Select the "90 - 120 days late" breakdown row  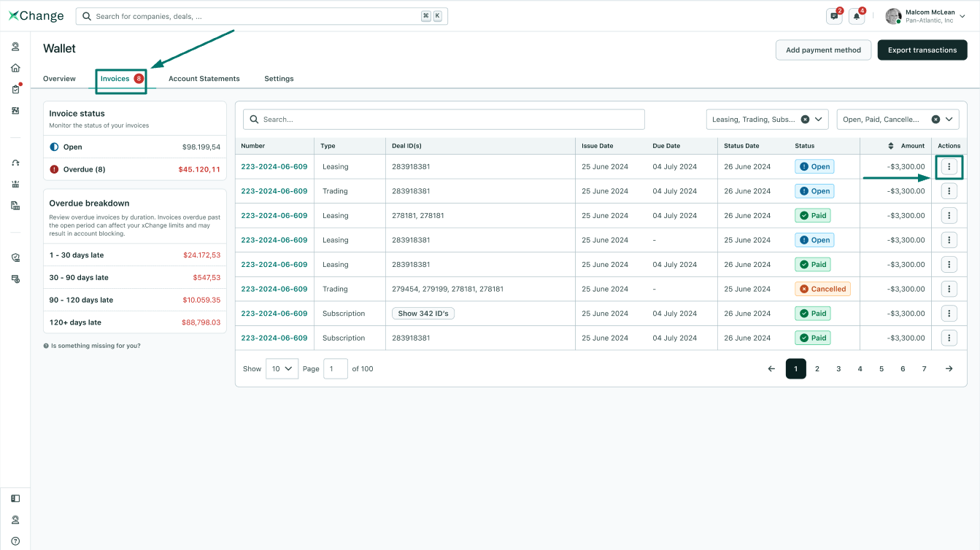135,300
